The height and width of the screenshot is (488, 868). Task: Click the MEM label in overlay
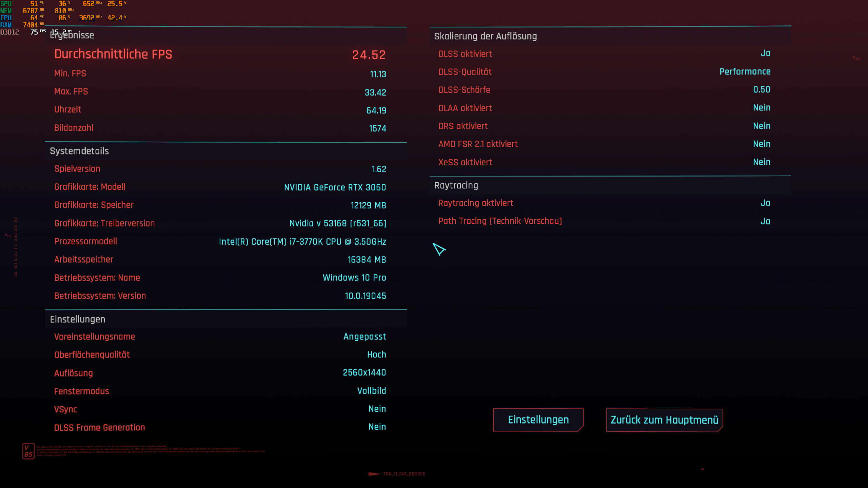coord(6,11)
